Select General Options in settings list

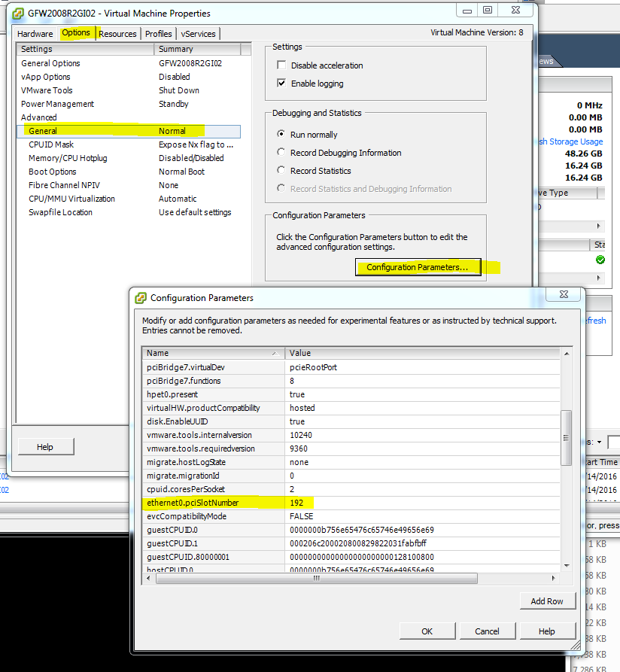[129, 63]
